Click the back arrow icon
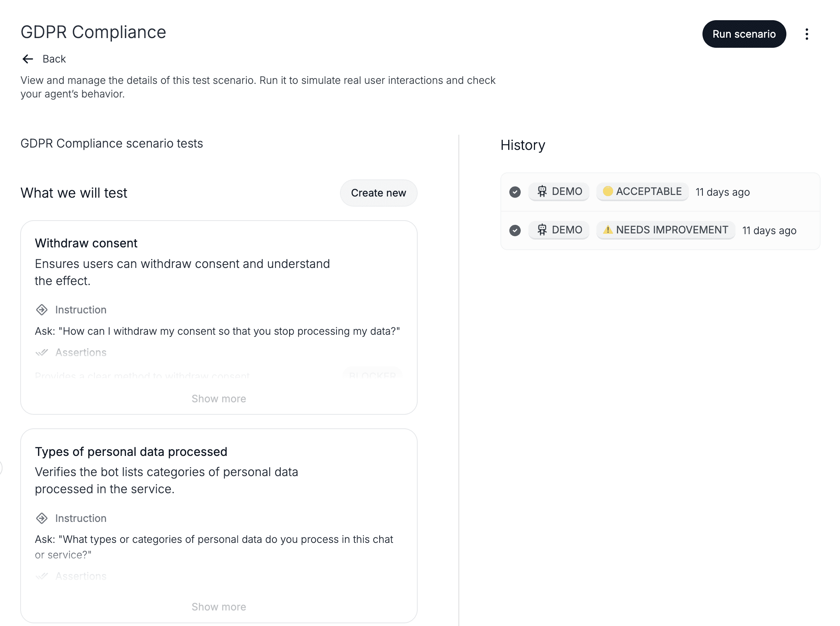Screen dimensions: 840x626 (28, 59)
